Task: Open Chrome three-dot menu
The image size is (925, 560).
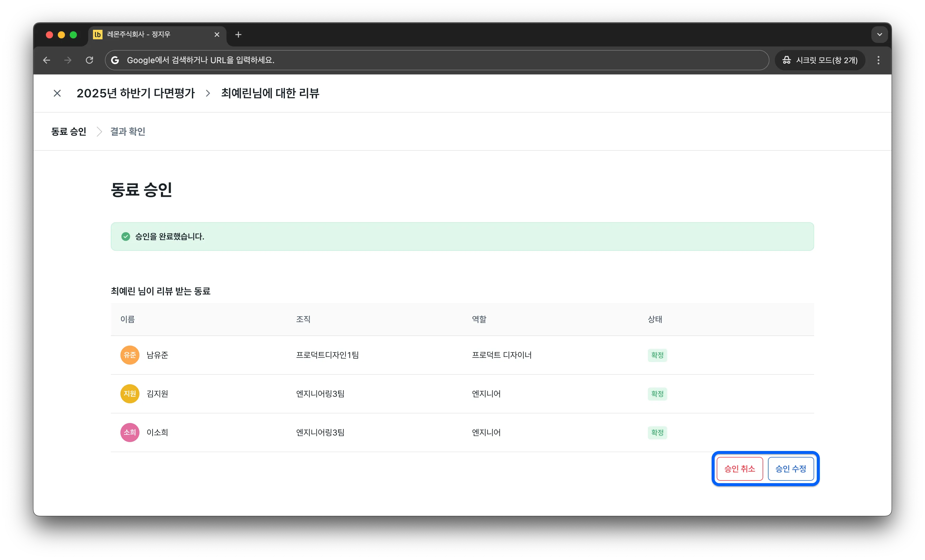Action: pyautogui.click(x=878, y=60)
